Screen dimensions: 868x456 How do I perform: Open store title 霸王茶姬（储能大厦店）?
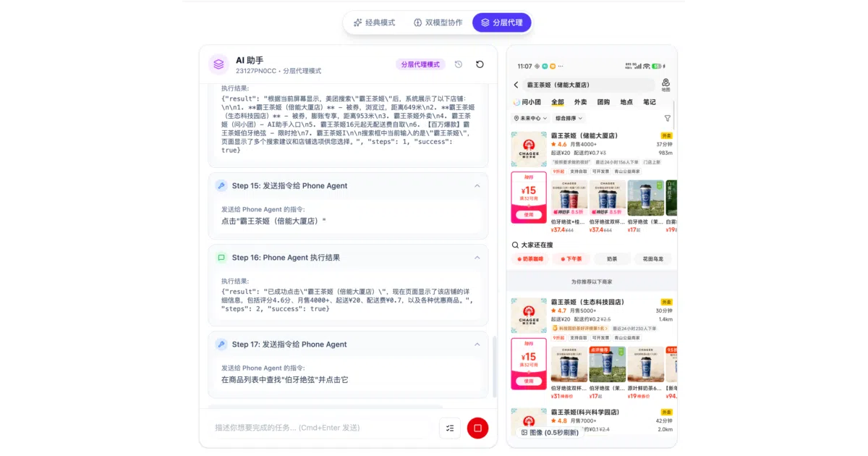(x=584, y=135)
